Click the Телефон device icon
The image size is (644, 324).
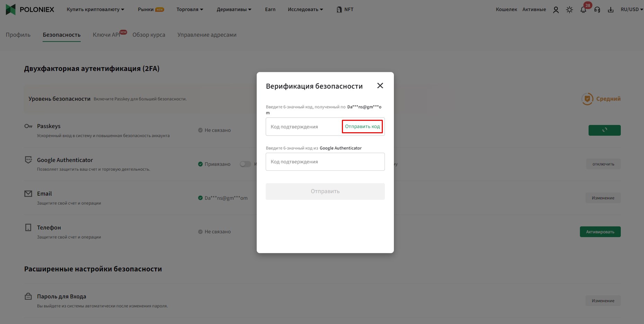point(28,227)
